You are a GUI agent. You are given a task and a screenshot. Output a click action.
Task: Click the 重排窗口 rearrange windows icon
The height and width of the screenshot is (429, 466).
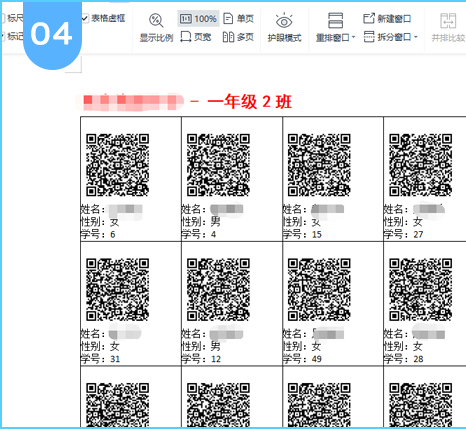pyautogui.click(x=335, y=21)
